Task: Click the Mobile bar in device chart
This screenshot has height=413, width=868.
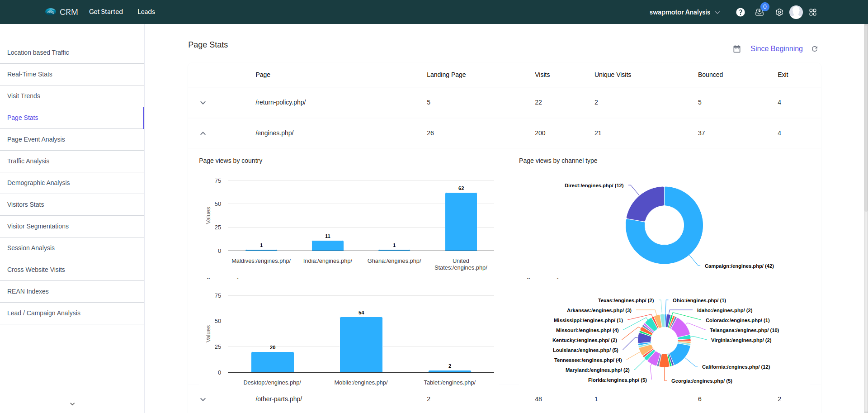Action: (x=361, y=345)
